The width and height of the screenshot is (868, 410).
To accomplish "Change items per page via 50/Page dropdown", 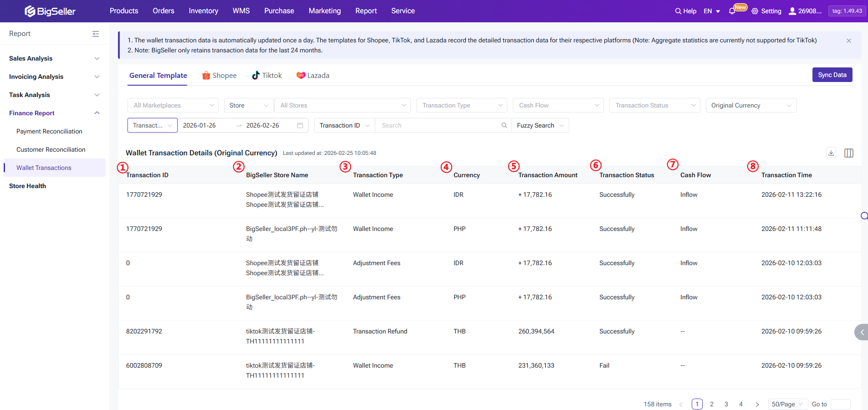I will click(x=787, y=404).
